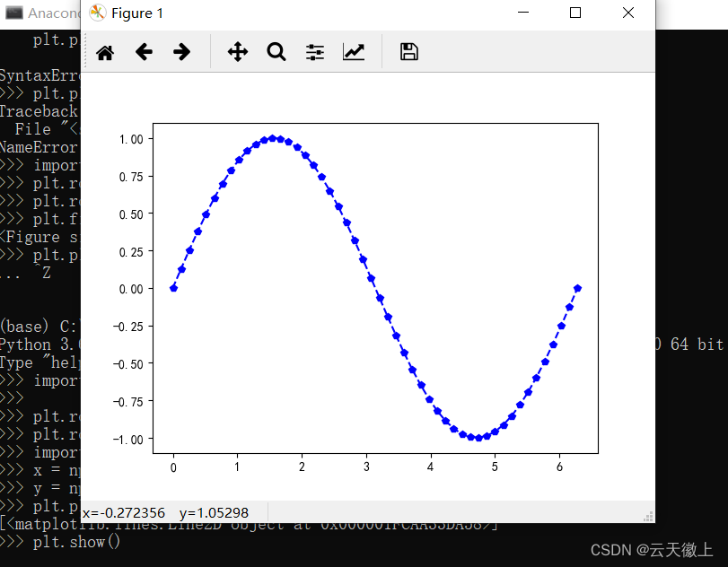This screenshot has width=728, height=567.
Task: Select the 1.00 tick label on y-axis
Action: click(131, 139)
